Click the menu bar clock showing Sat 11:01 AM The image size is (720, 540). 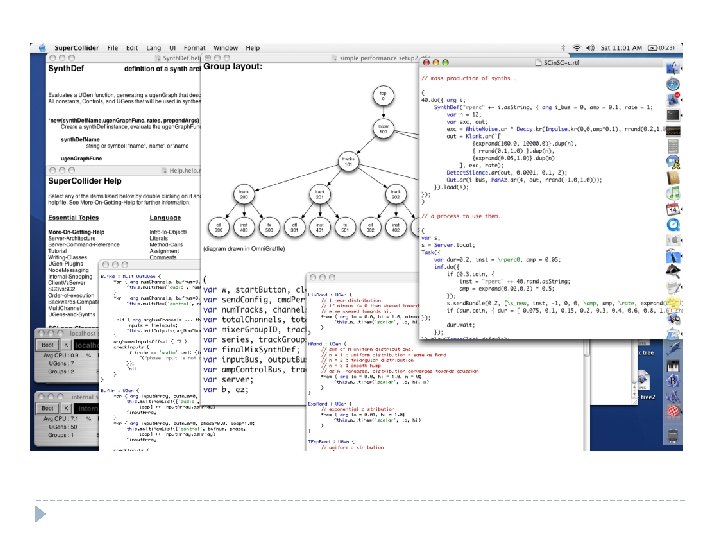(x=621, y=48)
